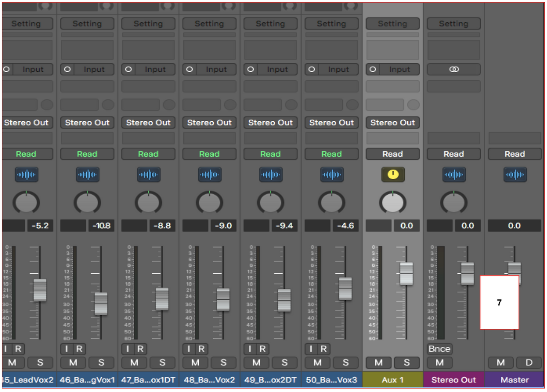Click the -5.2 gain value field
The image size is (547, 392).
(41, 225)
